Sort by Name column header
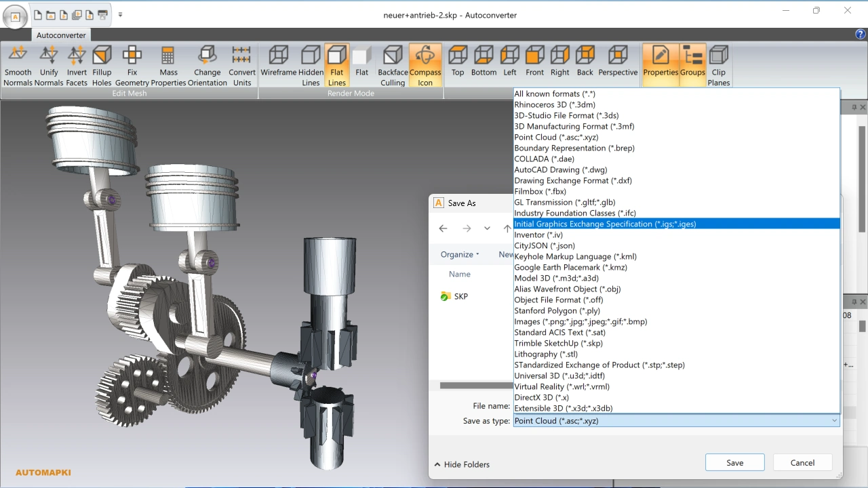Image resolution: width=868 pixels, height=488 pixels. click(x=460, y=274)
